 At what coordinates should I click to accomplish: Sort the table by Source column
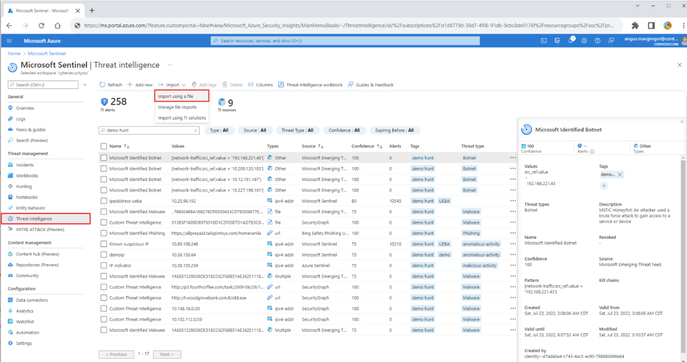point(312,146)
